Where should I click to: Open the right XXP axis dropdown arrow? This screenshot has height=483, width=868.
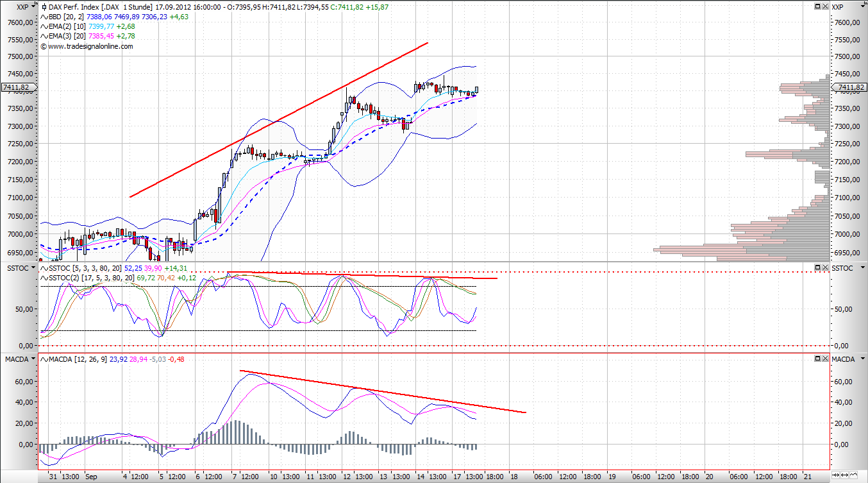pyautogui.click(x=862, y=7)
